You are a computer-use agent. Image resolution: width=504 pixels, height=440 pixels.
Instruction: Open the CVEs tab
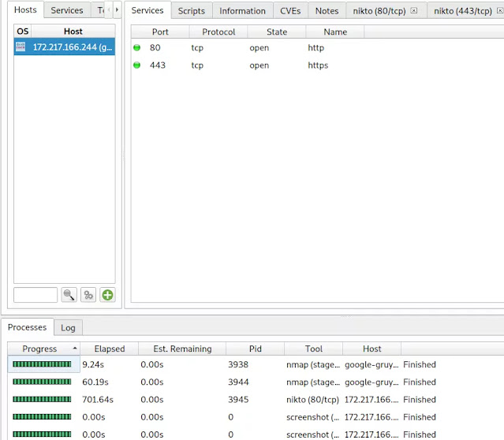coord(290,11)
